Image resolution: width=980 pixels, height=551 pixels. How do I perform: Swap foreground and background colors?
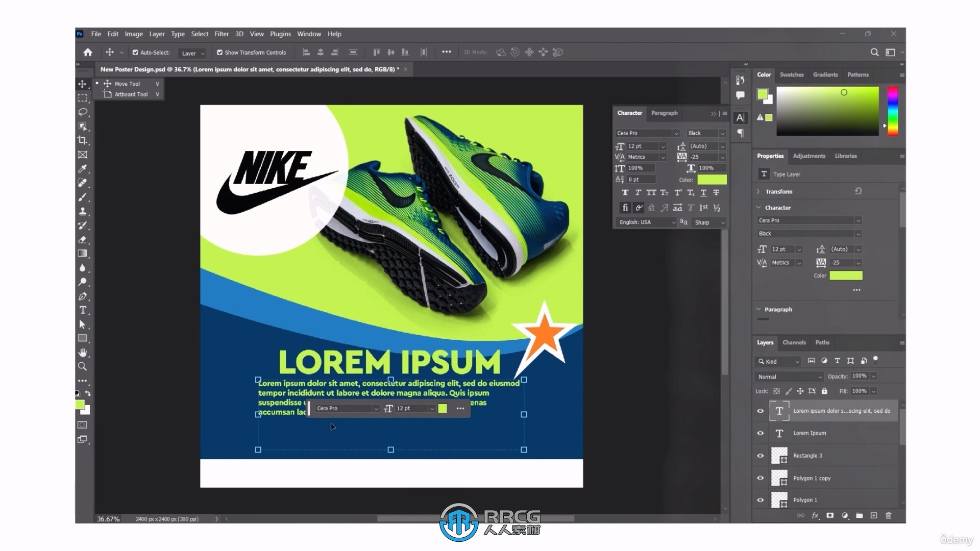(88, 393)
